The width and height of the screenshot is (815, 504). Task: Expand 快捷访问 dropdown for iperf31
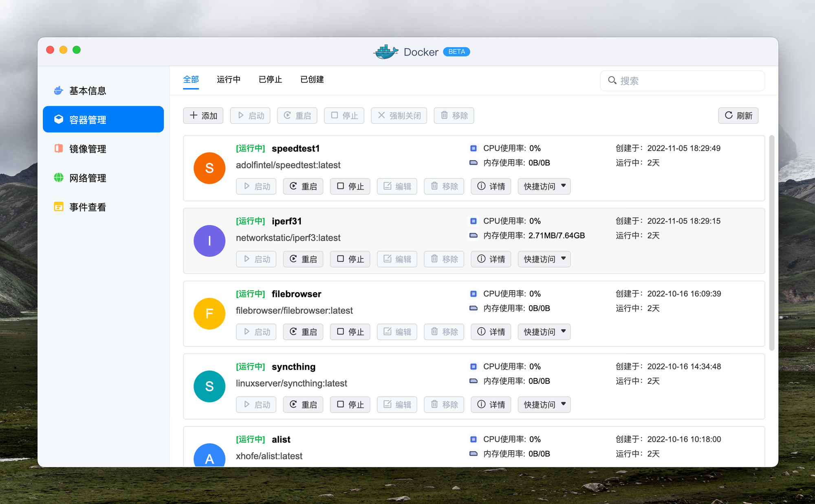544,259
